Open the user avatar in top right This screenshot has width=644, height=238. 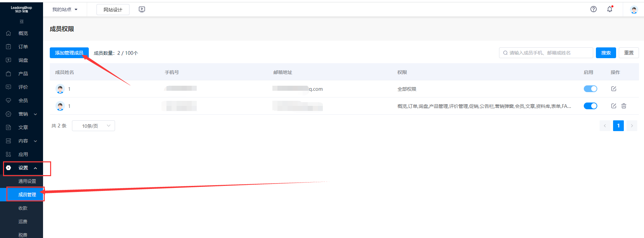pos(634,10)
